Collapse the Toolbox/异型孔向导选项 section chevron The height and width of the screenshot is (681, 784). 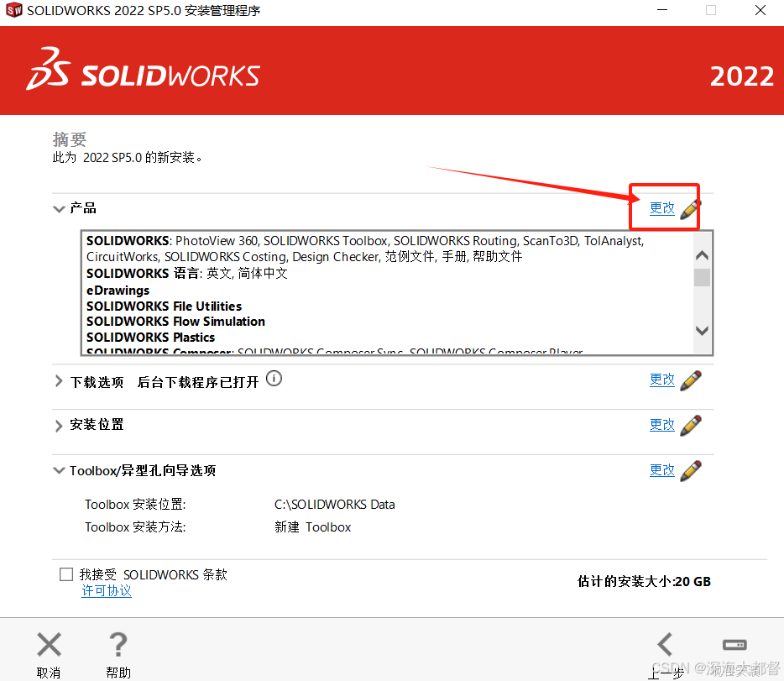click(59, 470)
